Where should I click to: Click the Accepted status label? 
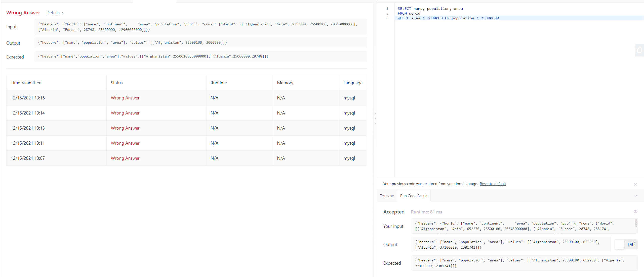[394, 212]
